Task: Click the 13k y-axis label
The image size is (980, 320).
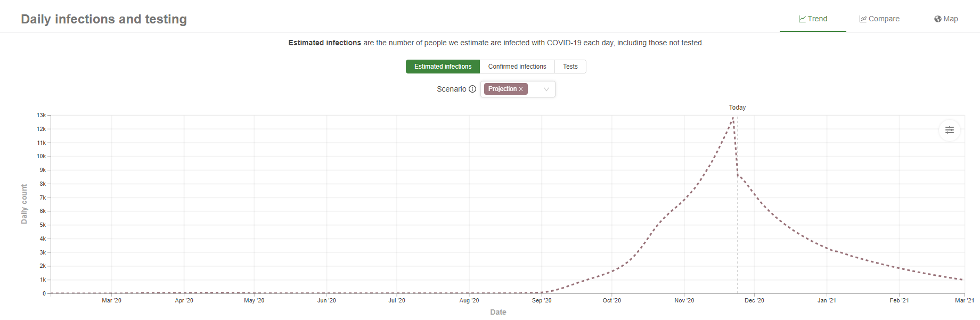Action: click(41, 115)
